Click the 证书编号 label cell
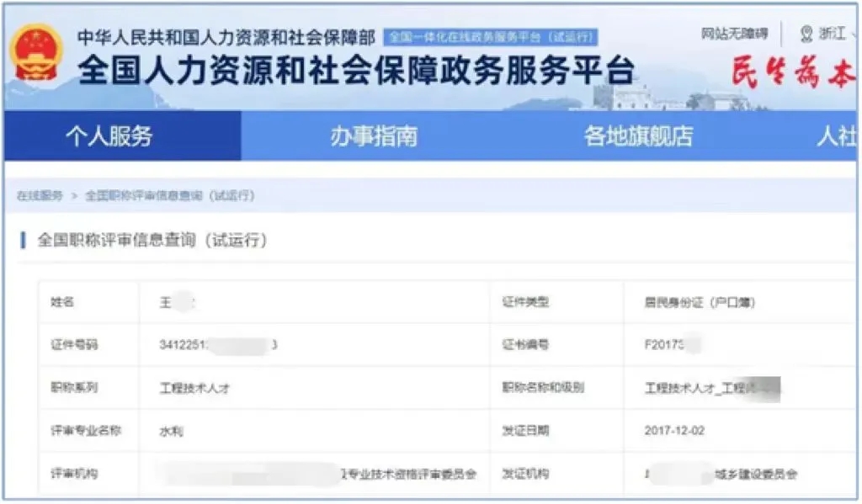 (557, 345)
